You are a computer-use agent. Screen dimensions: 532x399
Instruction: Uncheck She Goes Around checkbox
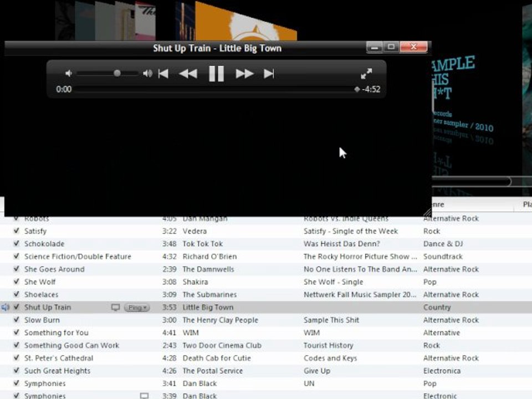pos(16,269)
